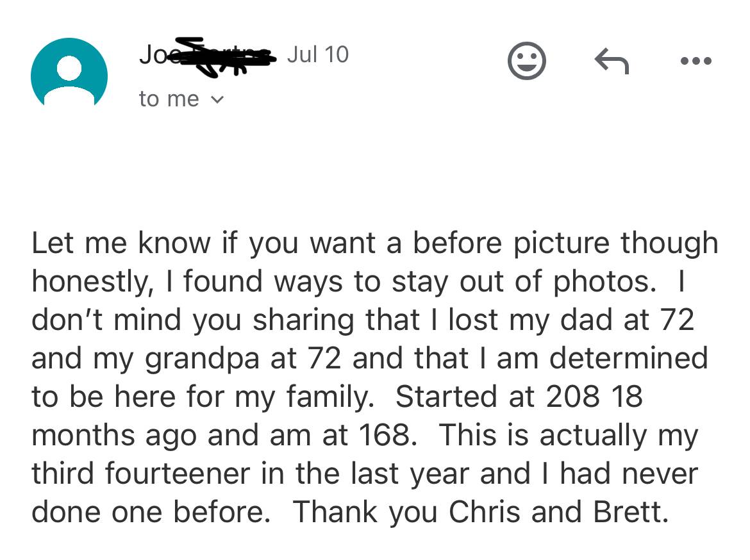Add an emoji reaction to the email
The height and width of the screenshot is (560, 750).
(526, 62)
